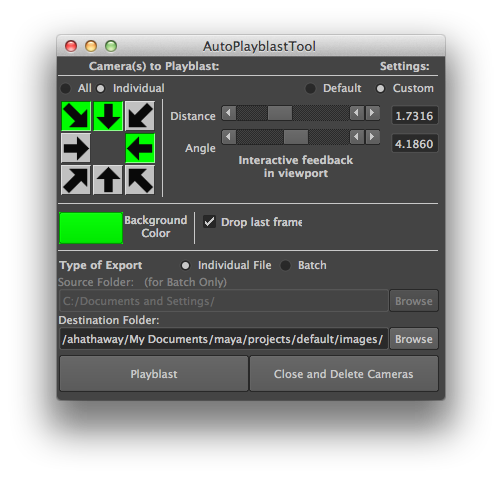Select the upward arrow camera button
Screen dimensions: 502x479
pyautogui.click(x=108, y=180)
